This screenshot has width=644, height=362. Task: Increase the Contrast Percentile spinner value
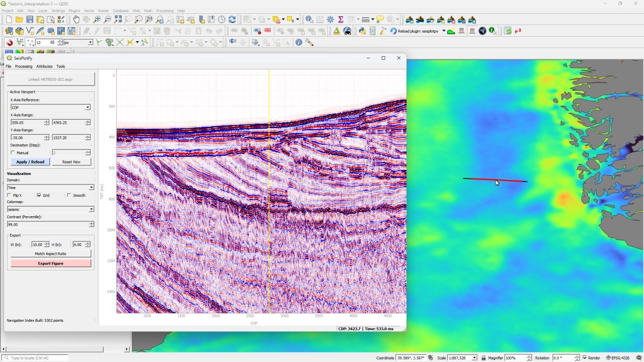pos(91,223)
